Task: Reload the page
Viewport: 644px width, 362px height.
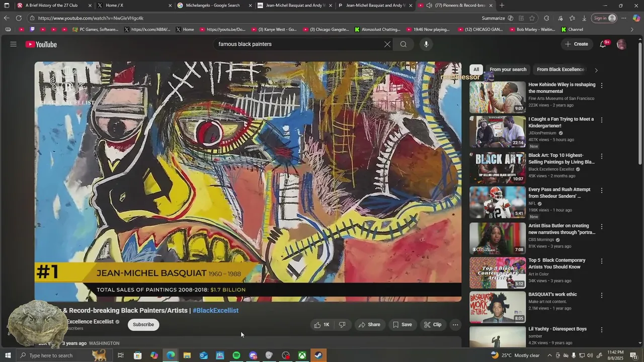Action: pyautogui.click(x=19, y=18)
